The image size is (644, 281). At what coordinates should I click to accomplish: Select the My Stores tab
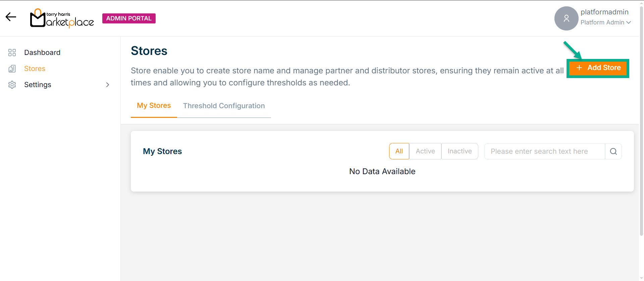[x=154, y=106]
